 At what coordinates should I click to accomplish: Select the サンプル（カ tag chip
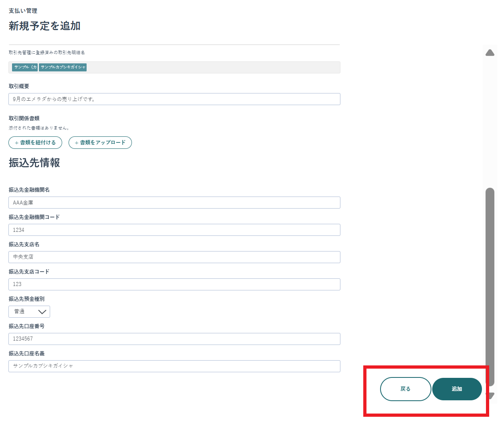point(25,67)
